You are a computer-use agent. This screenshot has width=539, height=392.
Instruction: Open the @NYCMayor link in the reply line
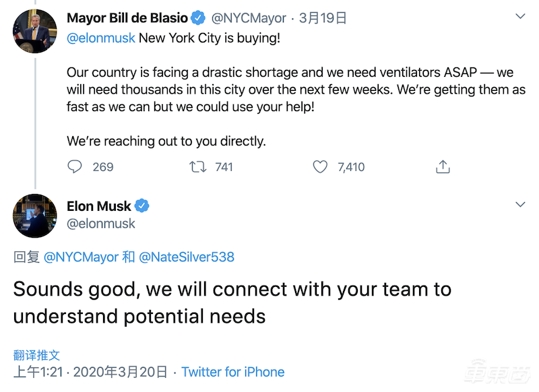coord(82,257)
